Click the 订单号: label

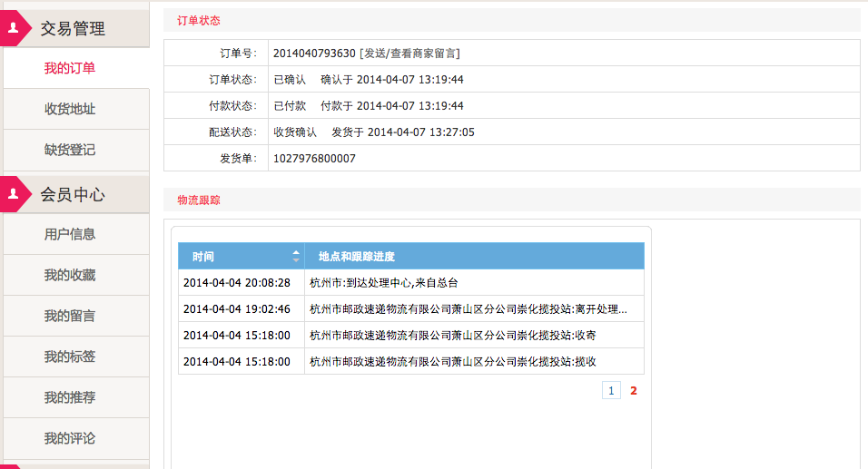tap(239, 54)
